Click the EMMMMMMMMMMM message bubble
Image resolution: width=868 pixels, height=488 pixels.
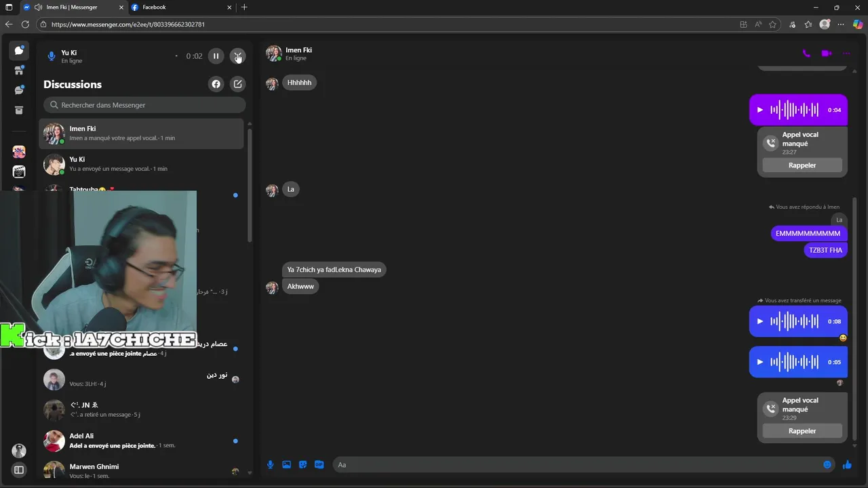[808, 233]
